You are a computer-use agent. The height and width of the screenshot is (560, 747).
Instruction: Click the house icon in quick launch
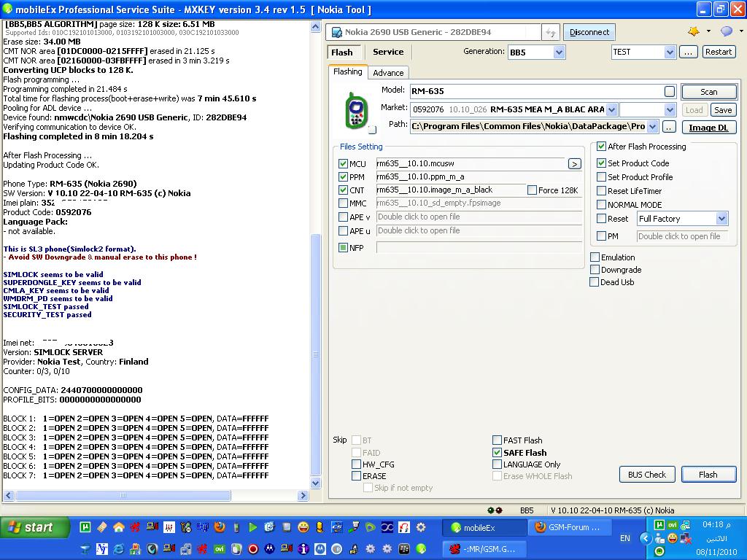[x=119, y=527]
